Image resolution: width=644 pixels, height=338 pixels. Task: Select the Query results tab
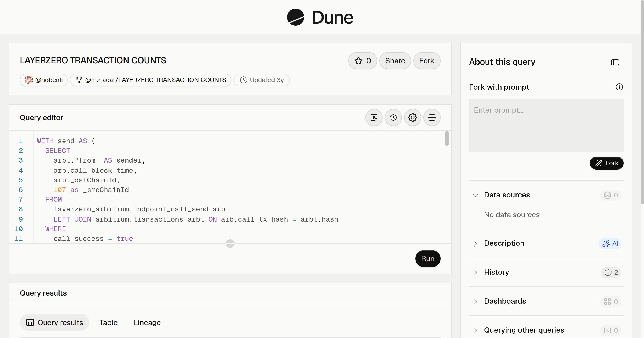click(x=54, y=322)
